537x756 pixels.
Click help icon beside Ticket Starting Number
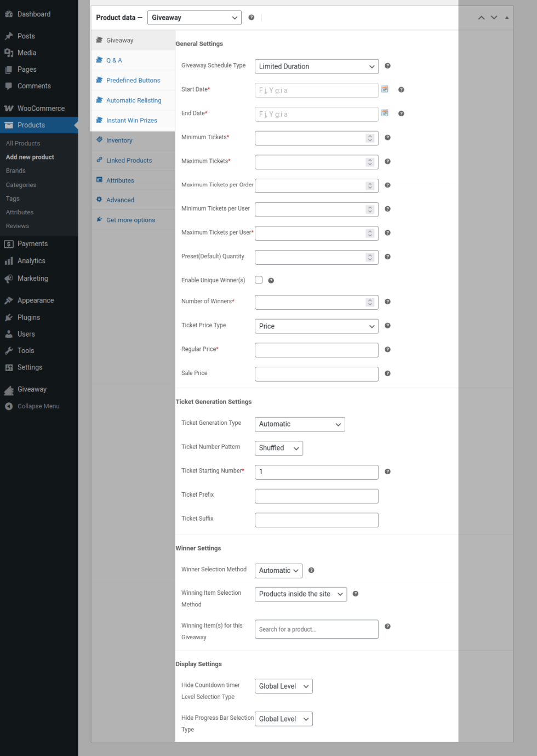point(387,471)
